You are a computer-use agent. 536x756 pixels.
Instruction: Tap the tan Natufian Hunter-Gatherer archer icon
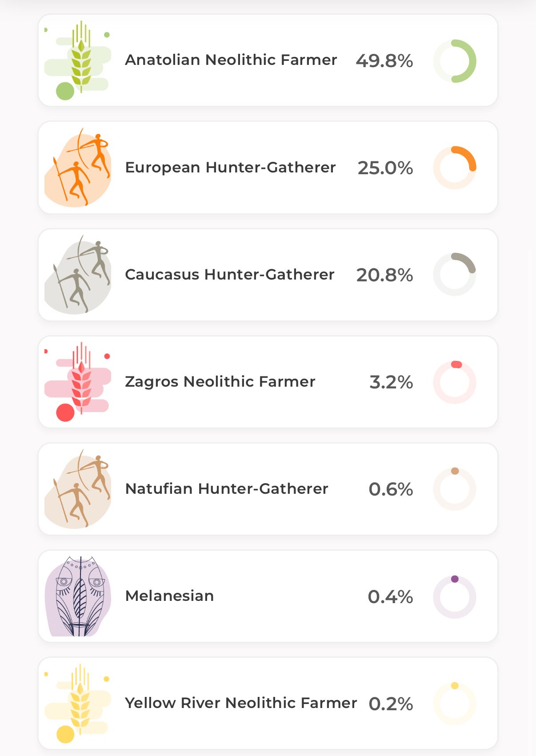coord(78,489)
